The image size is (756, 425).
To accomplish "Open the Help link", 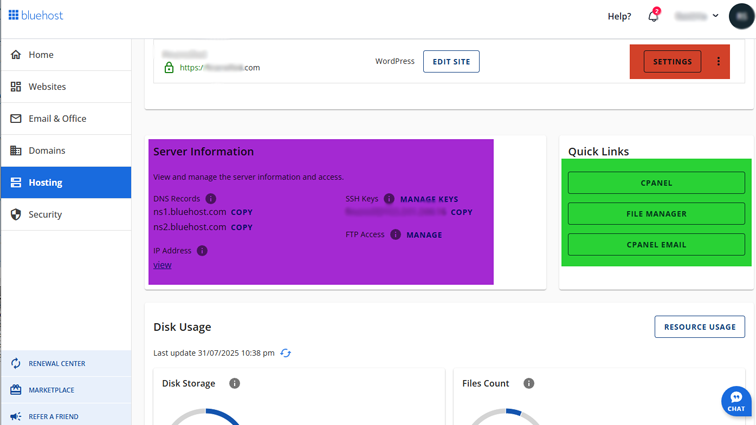I will coord(619,16).
